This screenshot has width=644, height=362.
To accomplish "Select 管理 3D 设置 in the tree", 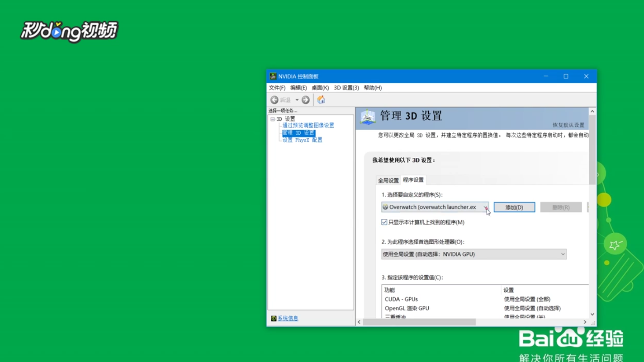I will tap(298, 133).
